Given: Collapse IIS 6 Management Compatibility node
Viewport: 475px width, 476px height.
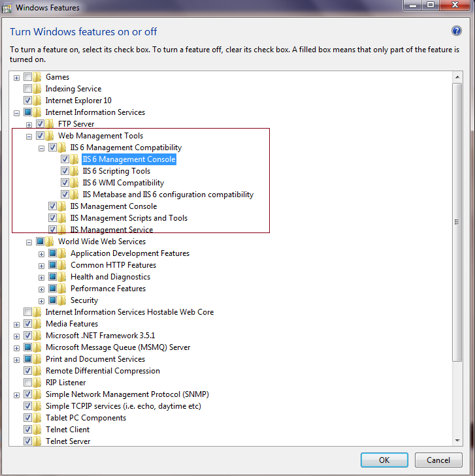Looking at the screenshot, I should [41, 148].
